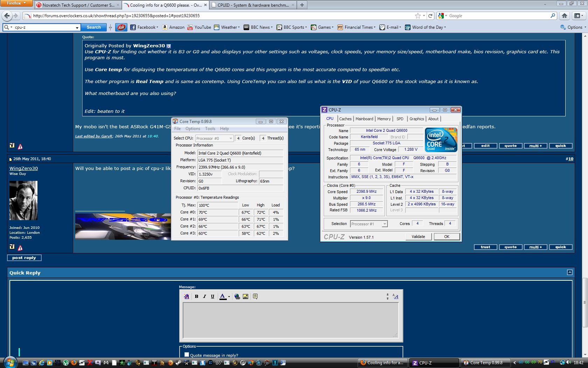This screenshot has height=368, width=588.
Task: Click the Italic formatting icon
Action: click(x=204, y=297)
